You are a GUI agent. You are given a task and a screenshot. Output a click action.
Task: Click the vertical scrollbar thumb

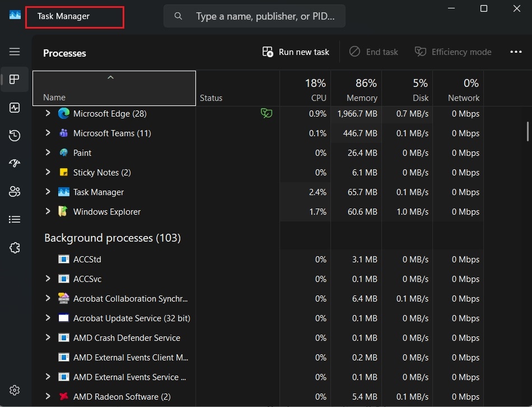point(528,131)
